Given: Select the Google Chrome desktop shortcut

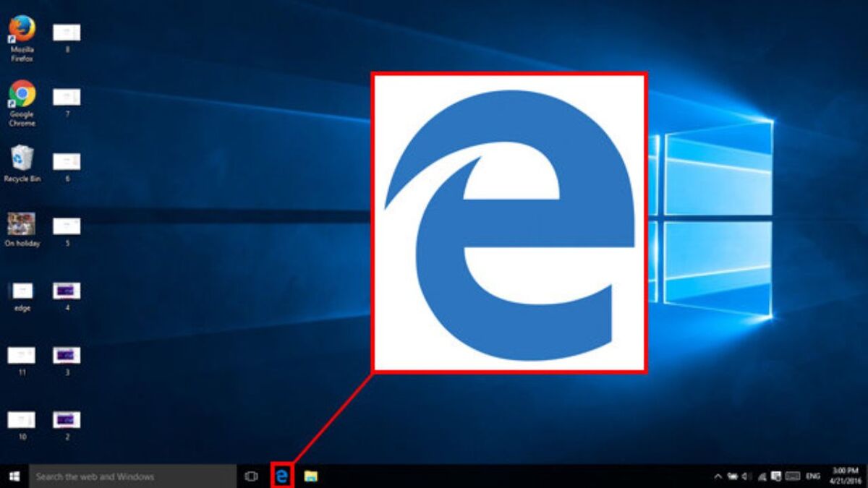Looking at the screenshot, I should pos(22,103).
